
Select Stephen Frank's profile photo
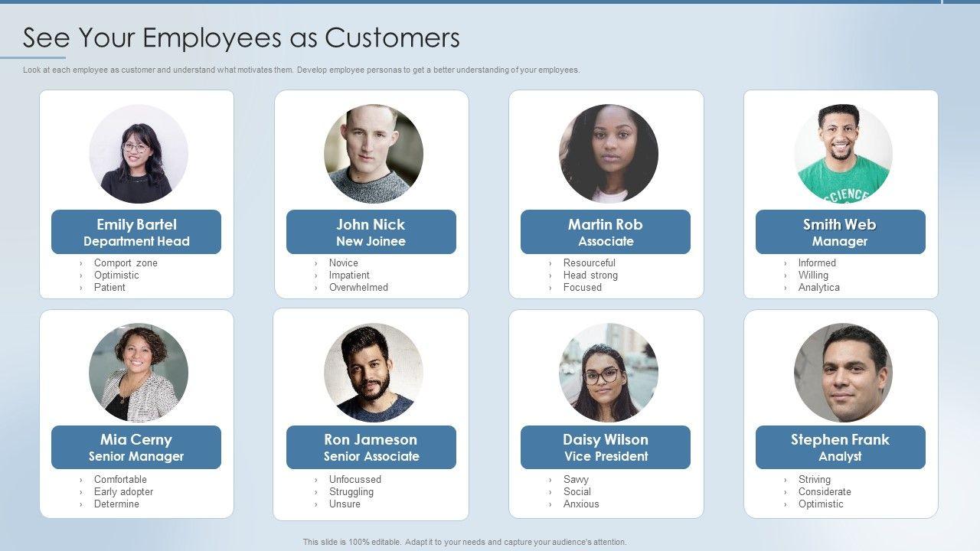click(x=843, y=373)
